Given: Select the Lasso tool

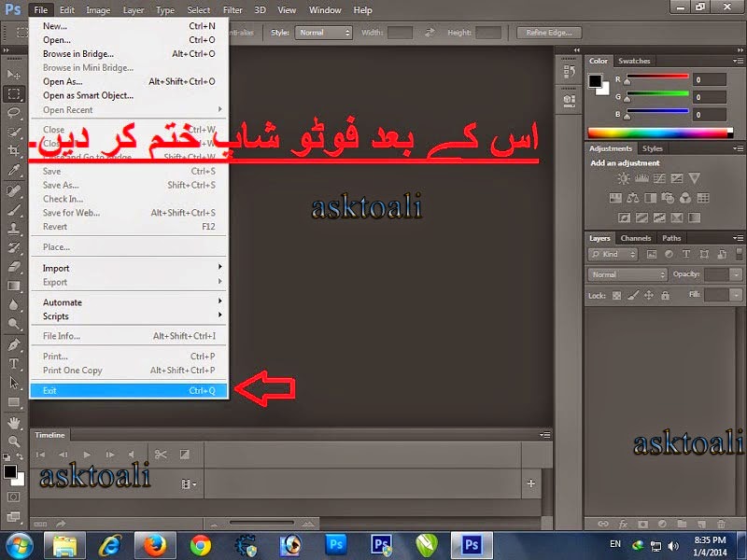Looking at the screenshot, I should (14, 113).
